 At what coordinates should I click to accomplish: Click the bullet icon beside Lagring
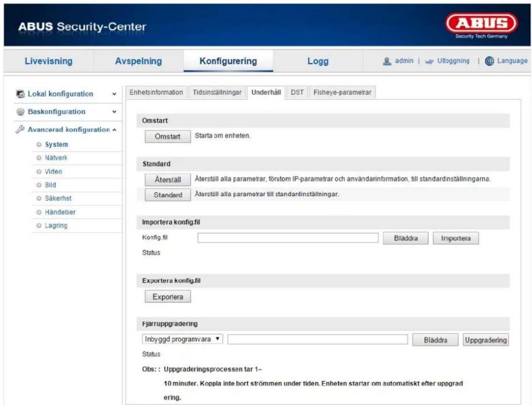[39, 226]
